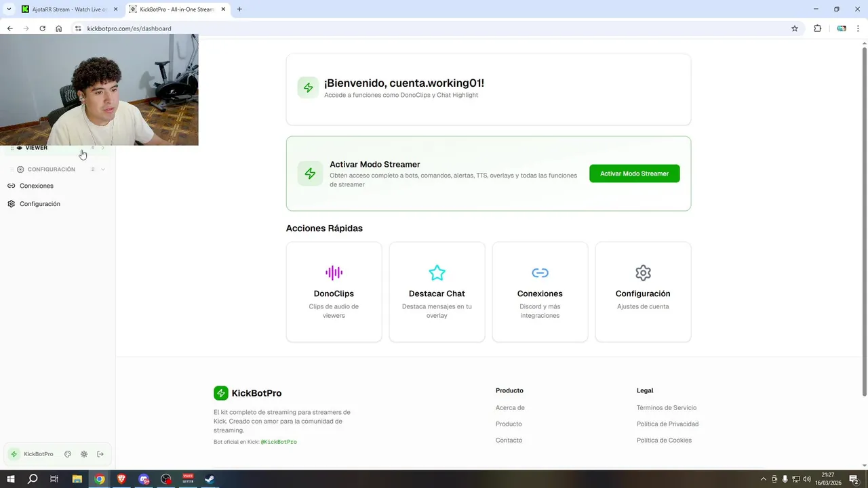This screenshot has height=488, width=868.
Task: Open the Destacar Chat star card
Action: tap(437, 292)
